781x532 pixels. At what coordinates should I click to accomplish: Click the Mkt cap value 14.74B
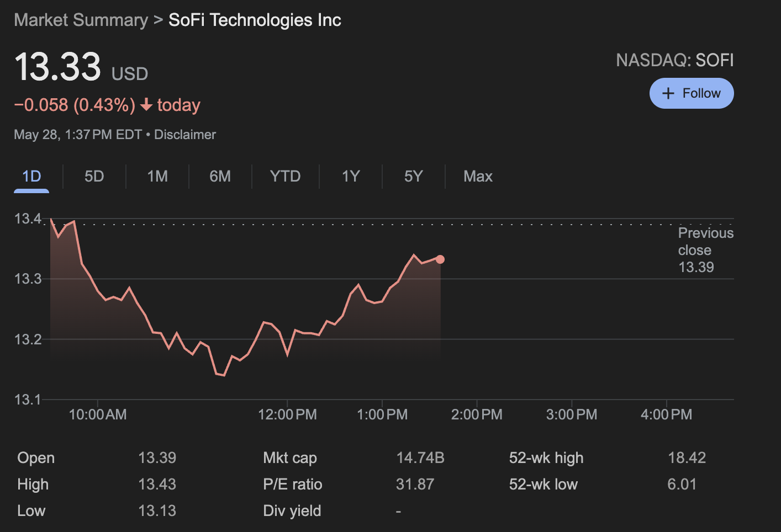click(420, 457)
